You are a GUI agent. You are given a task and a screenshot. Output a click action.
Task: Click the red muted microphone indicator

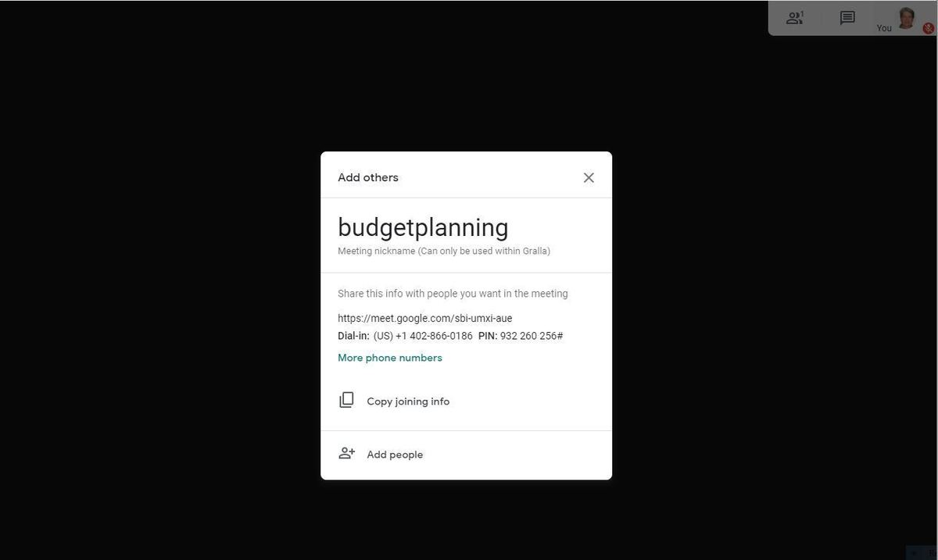click(929, 28)
